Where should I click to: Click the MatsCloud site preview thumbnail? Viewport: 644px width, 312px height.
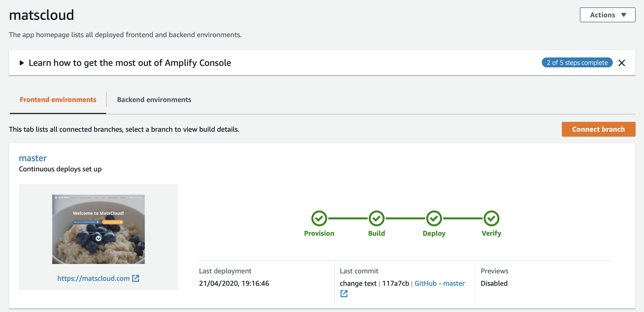click(x=98, y=229)
